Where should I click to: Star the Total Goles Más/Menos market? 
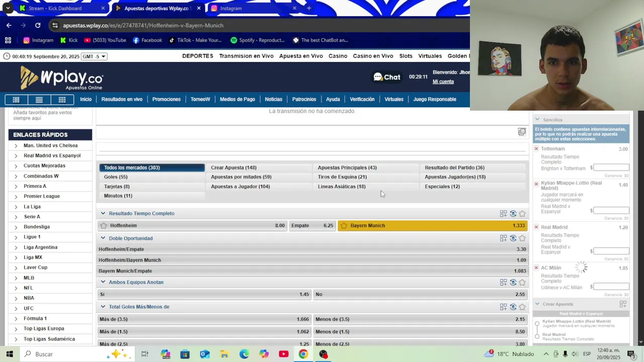[x=522, y=307]
